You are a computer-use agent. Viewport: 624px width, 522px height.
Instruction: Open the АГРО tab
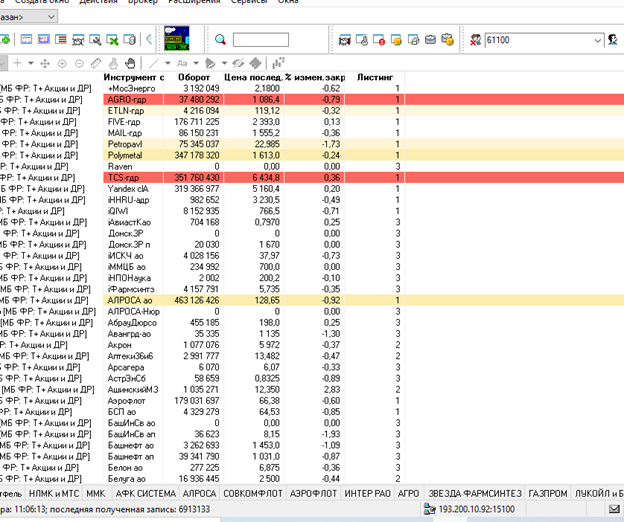(x=409, y=494)
